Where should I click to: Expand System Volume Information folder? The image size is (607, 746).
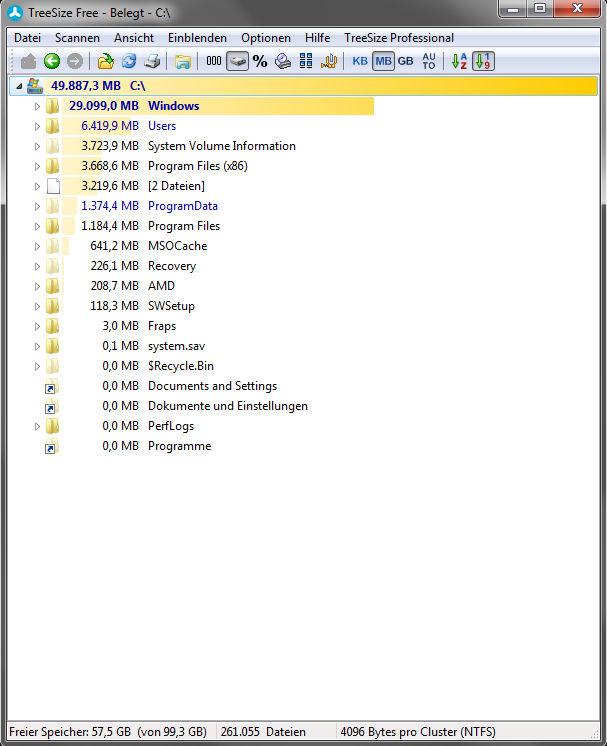tap(37, 146)
